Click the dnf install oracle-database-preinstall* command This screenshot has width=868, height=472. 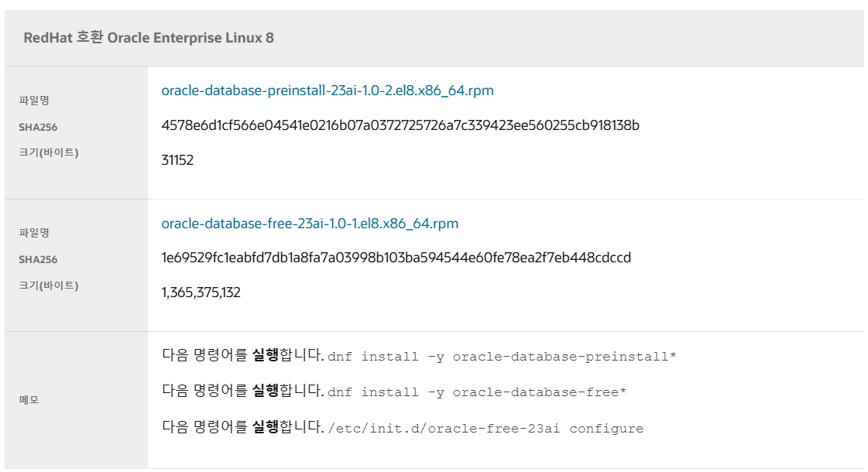[502, 357]
